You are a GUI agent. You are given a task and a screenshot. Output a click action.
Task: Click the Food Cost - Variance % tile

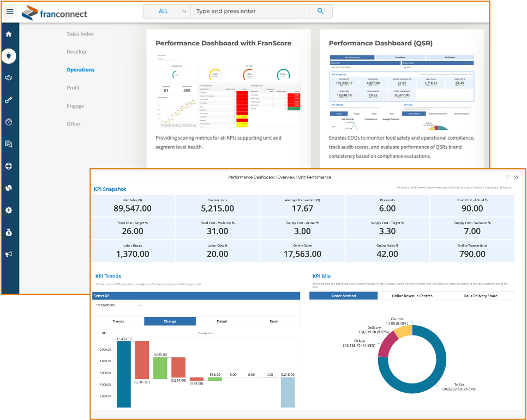pyautogui.click(x=218, y=229)
